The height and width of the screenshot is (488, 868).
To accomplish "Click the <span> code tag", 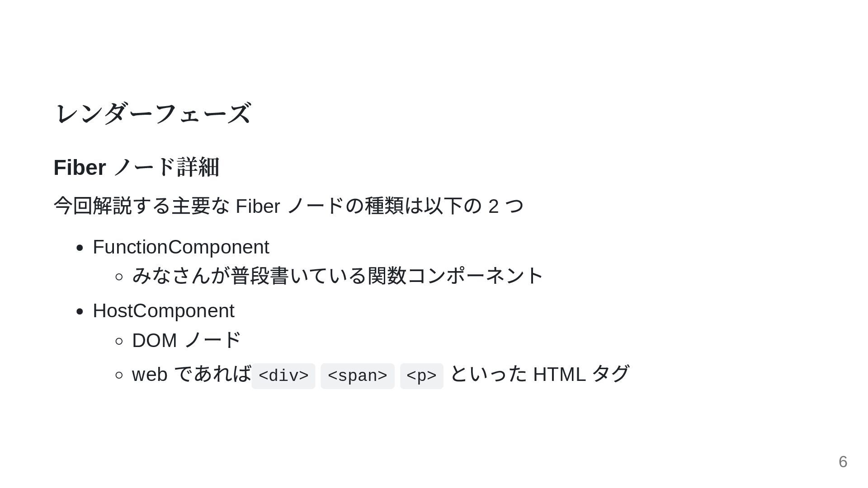I will click(358, 376).
